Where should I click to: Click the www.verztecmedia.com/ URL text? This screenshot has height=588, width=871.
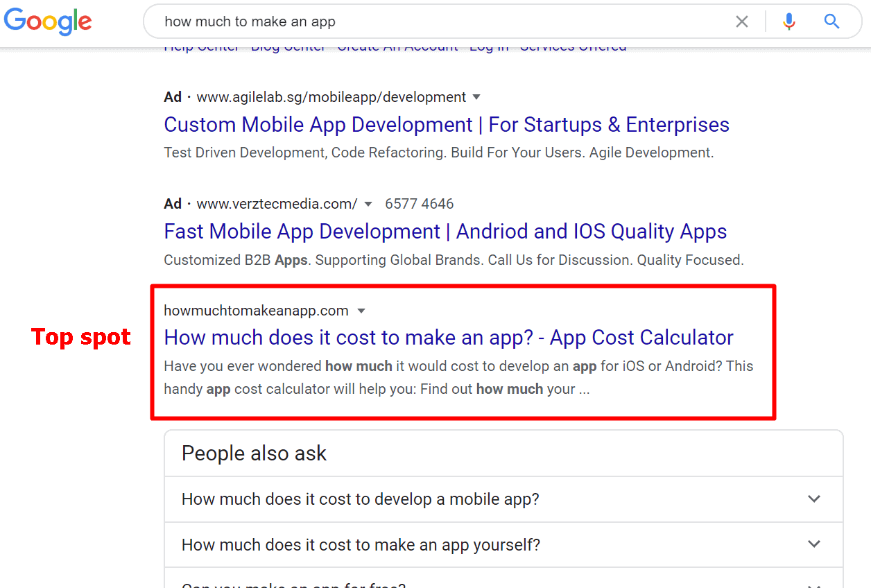(277, 204)
